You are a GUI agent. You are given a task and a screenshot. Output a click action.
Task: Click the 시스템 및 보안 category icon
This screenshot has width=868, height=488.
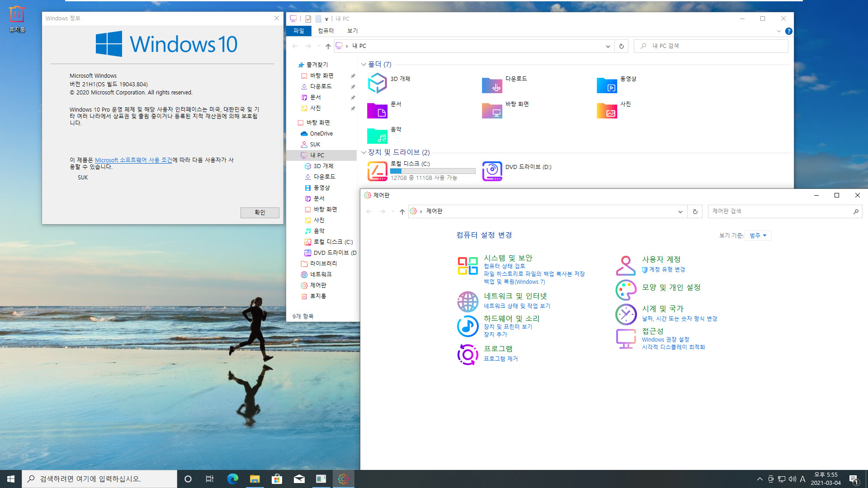click(467, 266)
